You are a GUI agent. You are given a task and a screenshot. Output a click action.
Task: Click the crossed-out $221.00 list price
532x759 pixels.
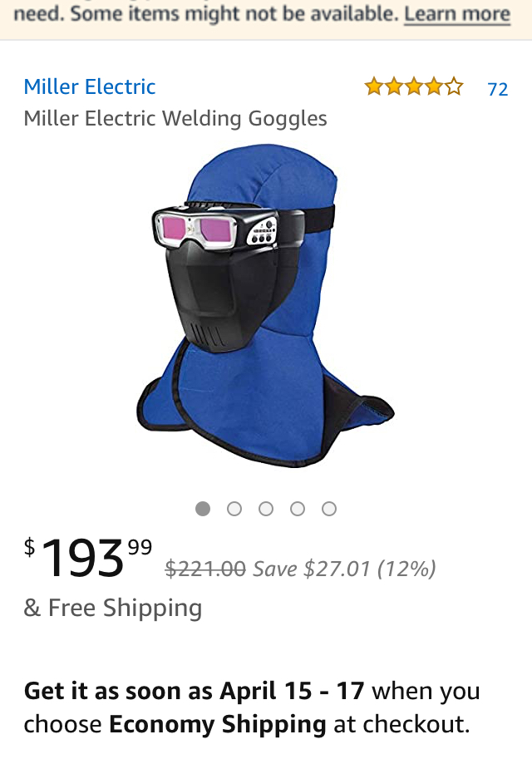tap(205, 569)
